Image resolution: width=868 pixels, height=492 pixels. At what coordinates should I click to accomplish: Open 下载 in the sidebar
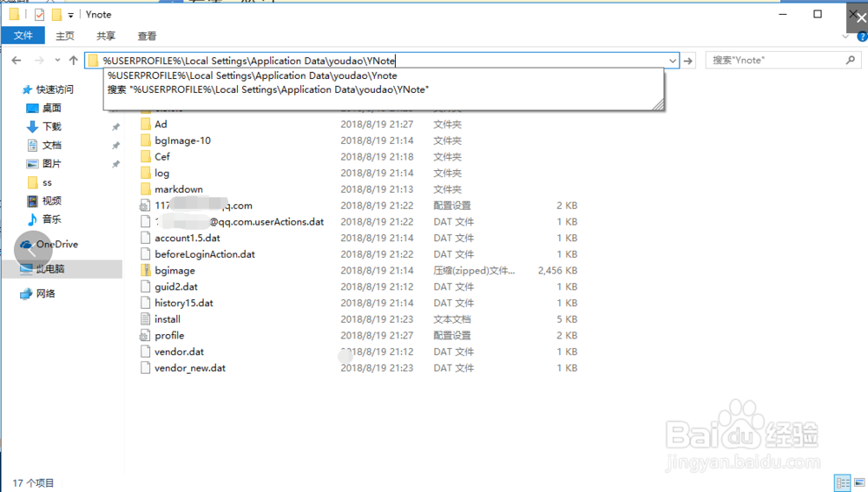(43, 127)
